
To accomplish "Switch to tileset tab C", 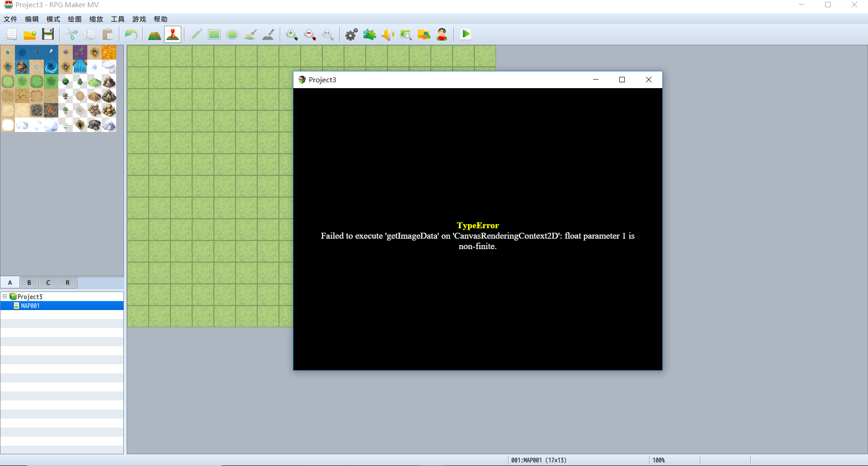I will click(x=48, y=282).
